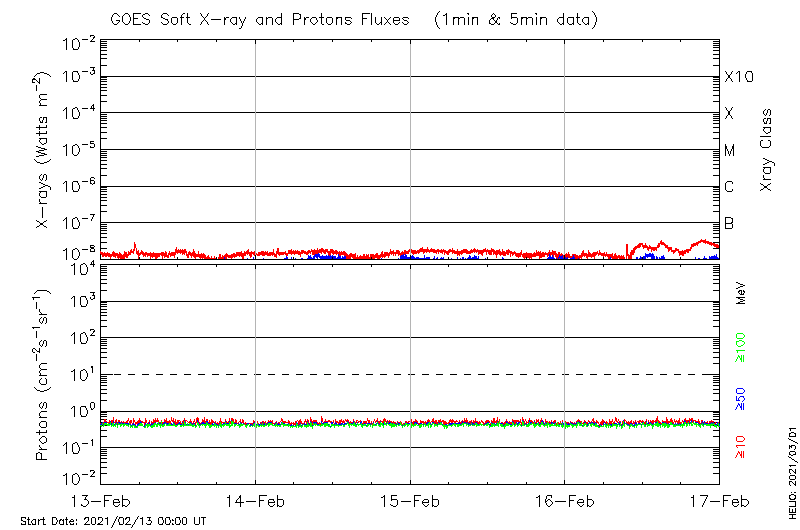Select the 14-Feb tick label
The width and height of the screenshot is (800, 530).
click(255, 500)
